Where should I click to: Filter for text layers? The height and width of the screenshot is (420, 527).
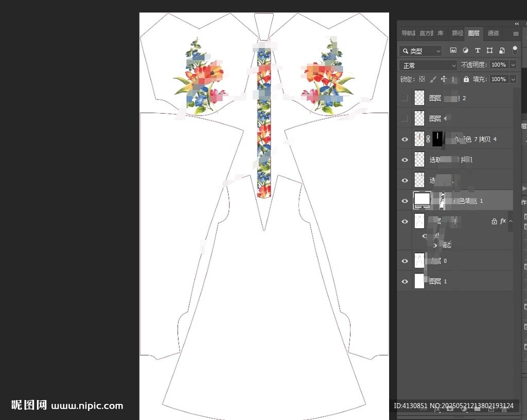(x=478, y=50)
